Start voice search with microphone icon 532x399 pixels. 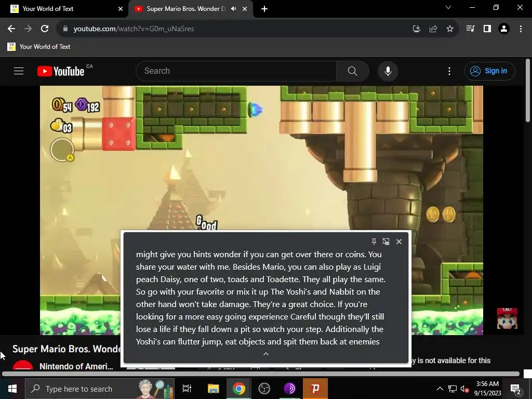click(x=388, y=71)
